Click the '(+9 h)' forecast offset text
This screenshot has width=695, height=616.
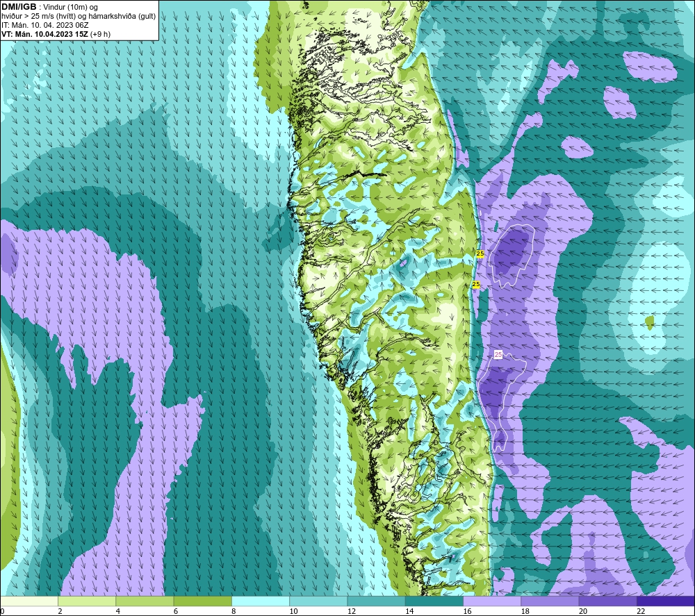[x=100, y=34]
